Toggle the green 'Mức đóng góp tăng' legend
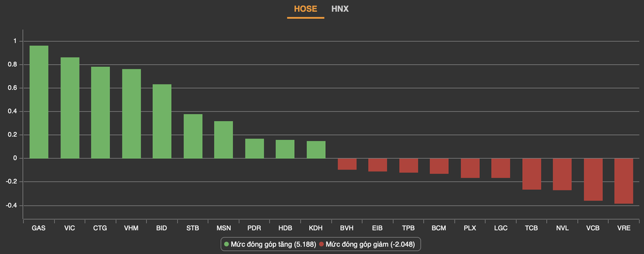 (x=270, y=243)
